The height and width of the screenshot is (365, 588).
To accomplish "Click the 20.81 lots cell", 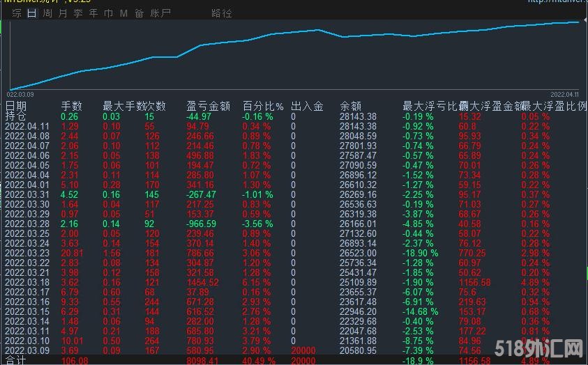I will coord(72,253).
